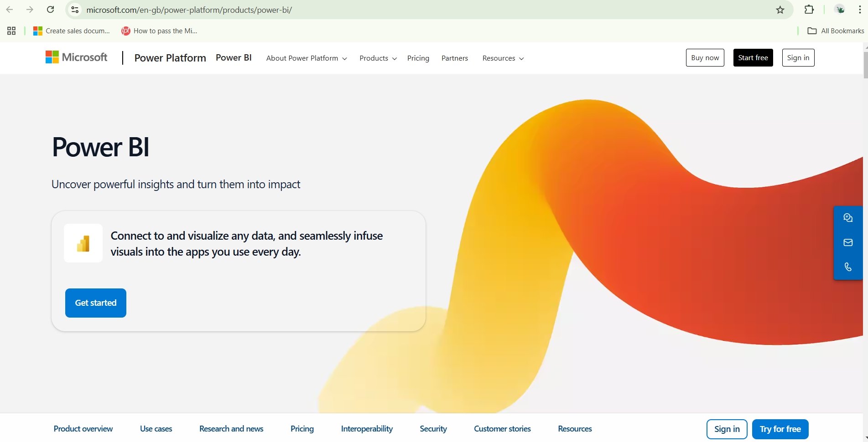Jump to Research and news section

(231, 429)
